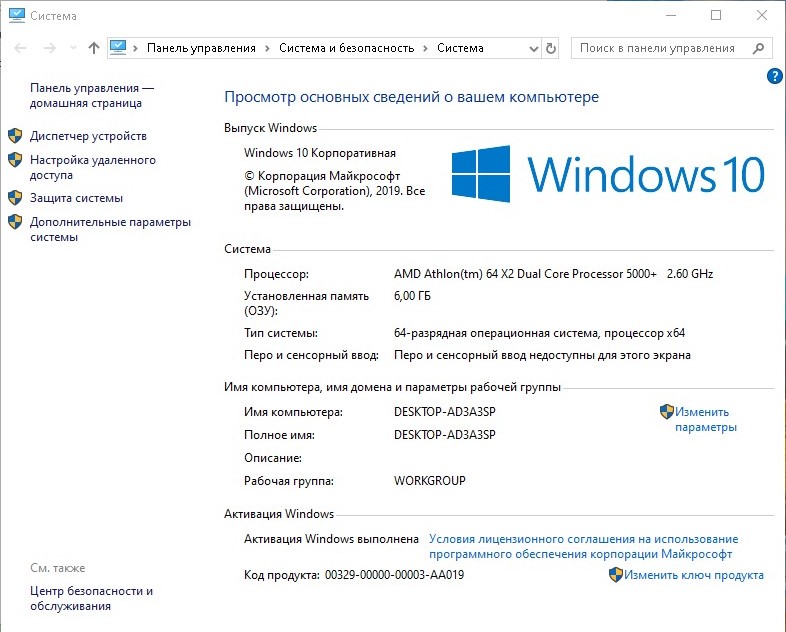This screenshot has height=632, width=786.
Task: Click Полное имя value DESKTOP-AD3A3SP
Action: [x=445, y=435]
